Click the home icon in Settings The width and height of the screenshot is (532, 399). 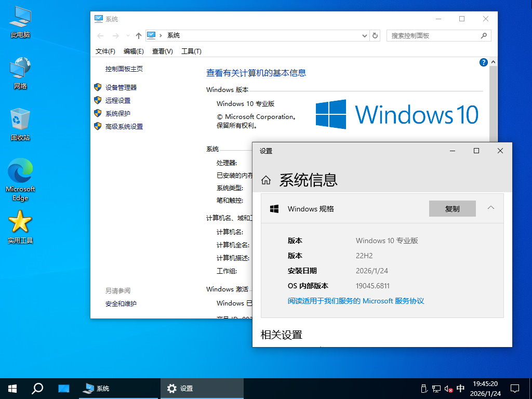(265, 179)
